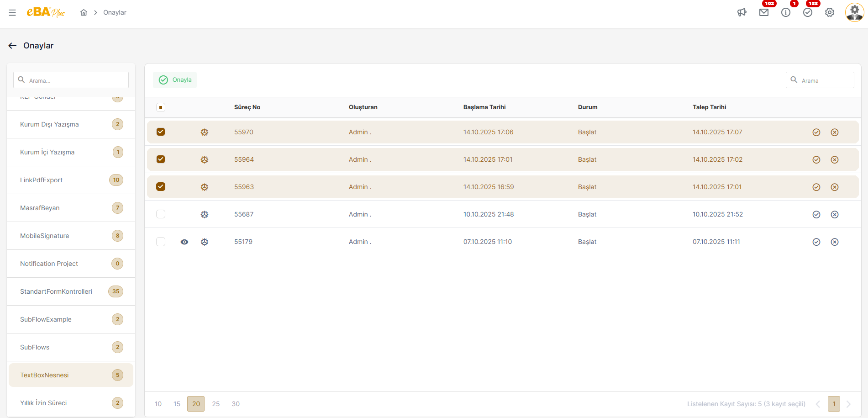Approve process 55970 using row check icon
The image size is (868, 418).
click(816, 132)
